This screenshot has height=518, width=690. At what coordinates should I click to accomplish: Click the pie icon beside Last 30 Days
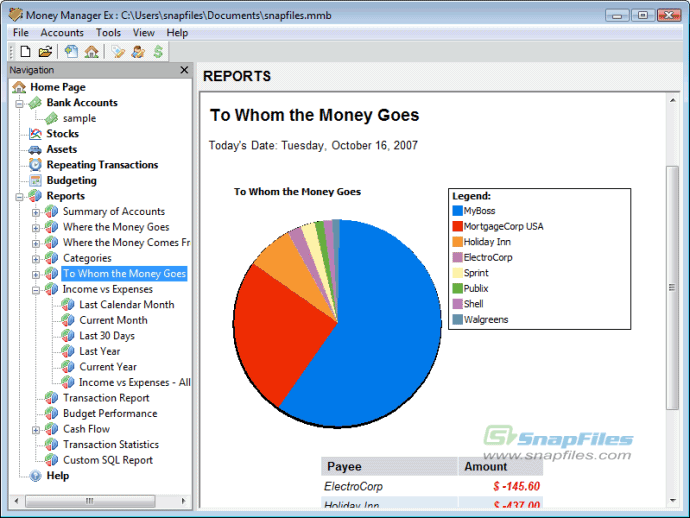(x=68, y=336)
